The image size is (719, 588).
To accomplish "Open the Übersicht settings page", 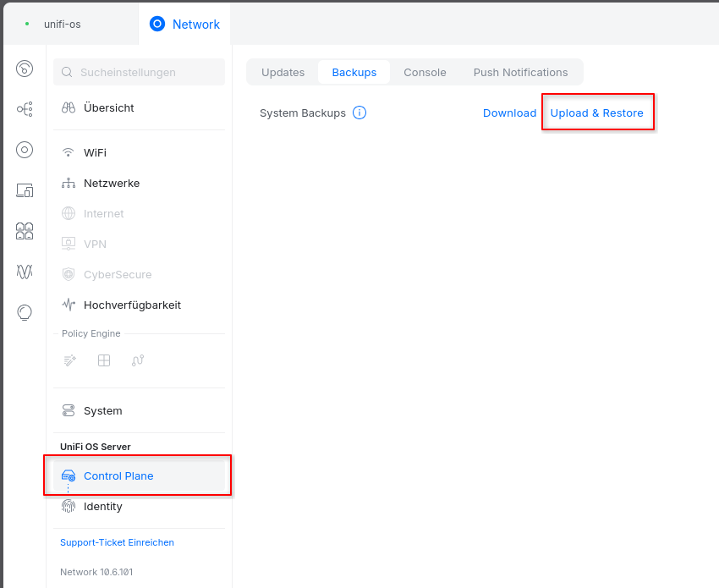I will pyautogui.click(x=139, y=107).
